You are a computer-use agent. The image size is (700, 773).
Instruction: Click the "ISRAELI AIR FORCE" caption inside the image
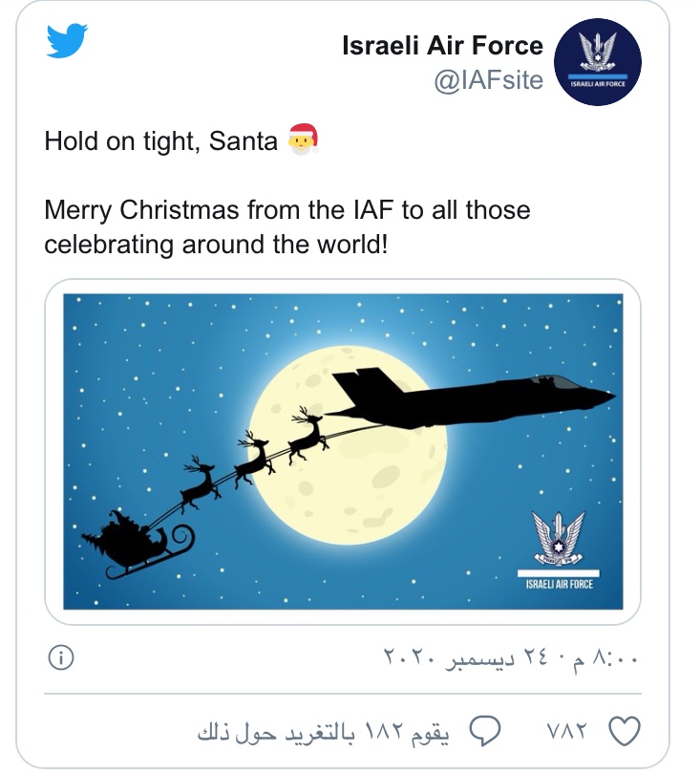[x=559, y=583]
